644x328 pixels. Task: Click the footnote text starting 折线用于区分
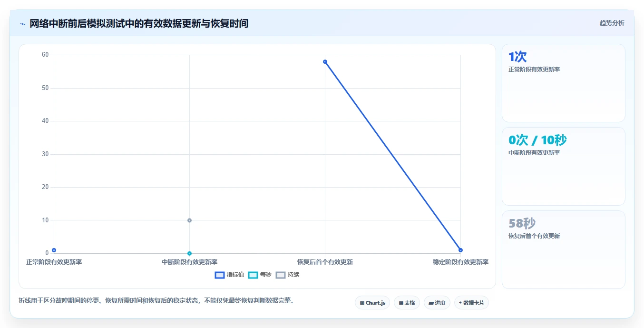pos(156,300)
